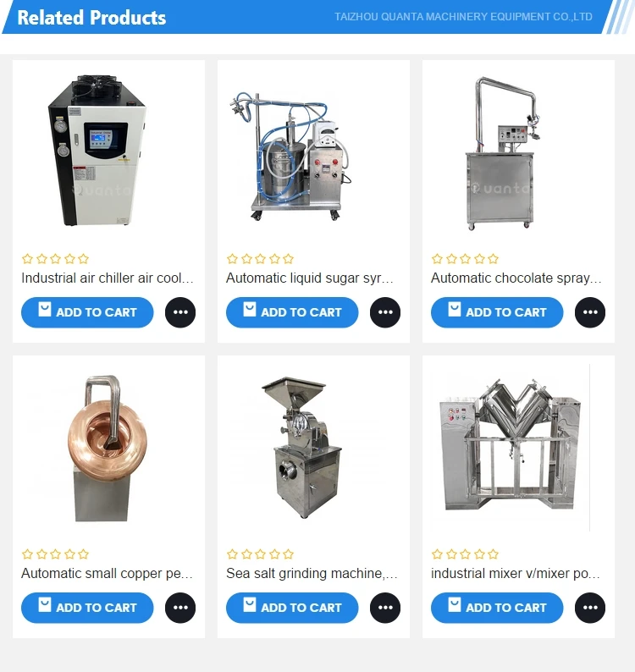Add Automatic chocolate spray machine to cart
The height and width of the screenshot is (672, 635).
497,312
